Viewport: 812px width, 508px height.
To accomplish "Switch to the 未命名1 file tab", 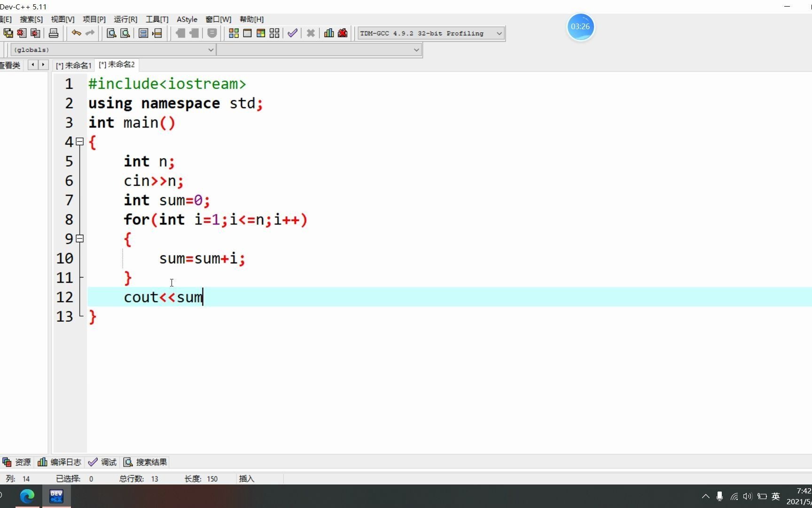I will [x=73, y=65].
